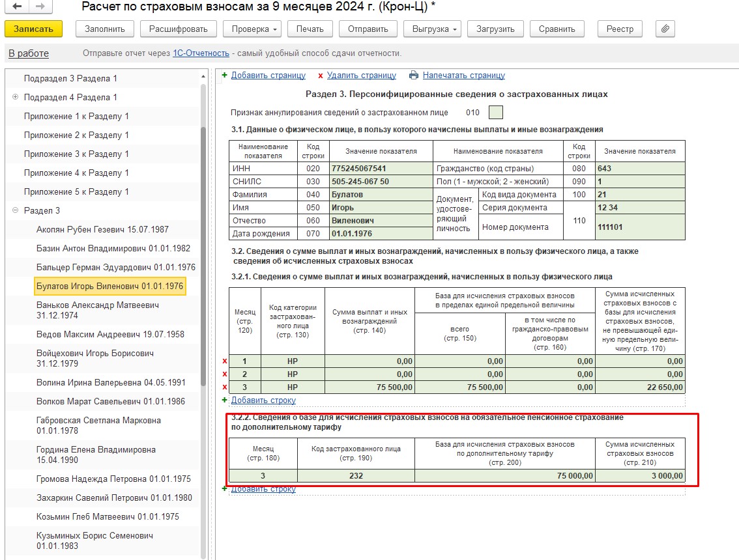Select Волина Ирина Валерьевна in the tree
This screenshot has height=560, width=739.
[111, 382]
